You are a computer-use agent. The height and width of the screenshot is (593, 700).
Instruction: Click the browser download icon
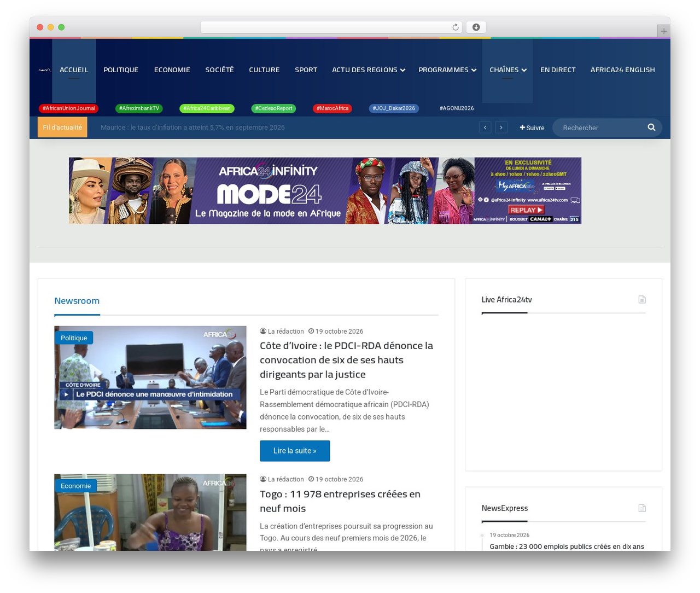point(476,27)
